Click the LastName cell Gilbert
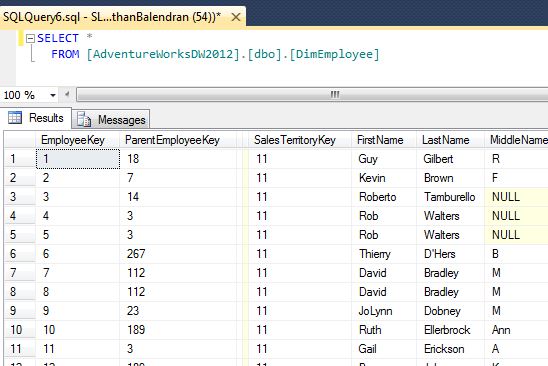Image resolution: width=548 pixels, height=366 pixels. click(x=450, y=159)
